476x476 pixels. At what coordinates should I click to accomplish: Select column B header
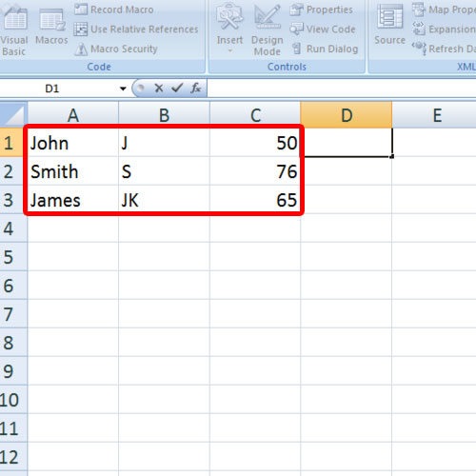(x=164, y=114)
